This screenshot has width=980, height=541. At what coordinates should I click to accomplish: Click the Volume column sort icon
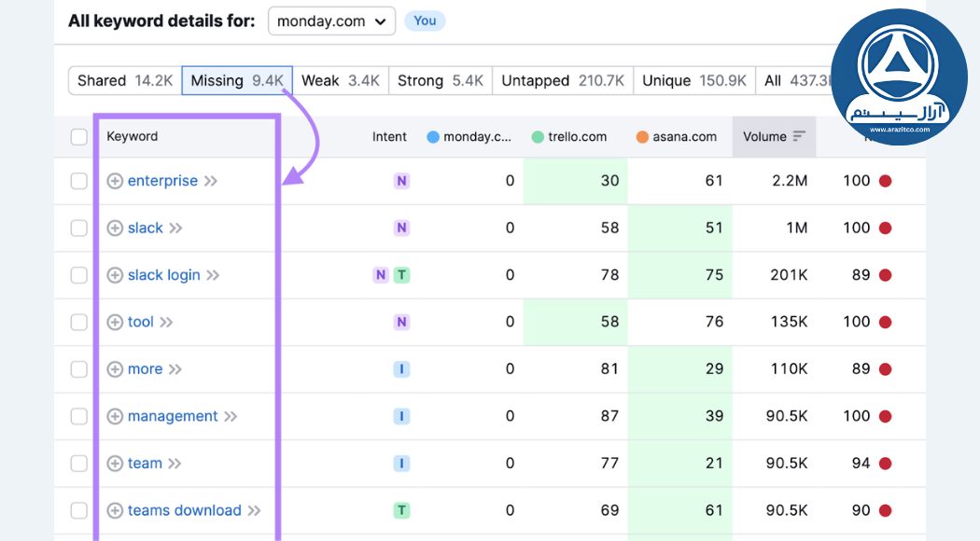coord(799,136)
